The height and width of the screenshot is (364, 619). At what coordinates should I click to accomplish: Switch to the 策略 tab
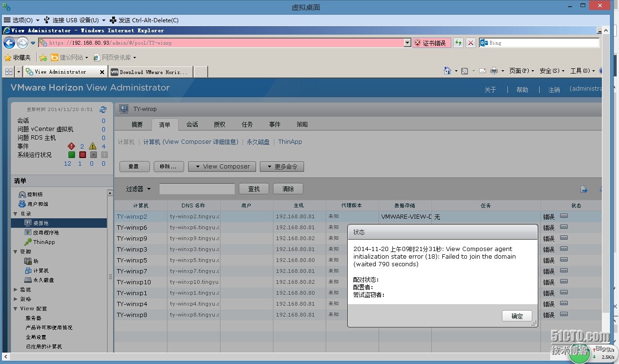click(302, 124)
